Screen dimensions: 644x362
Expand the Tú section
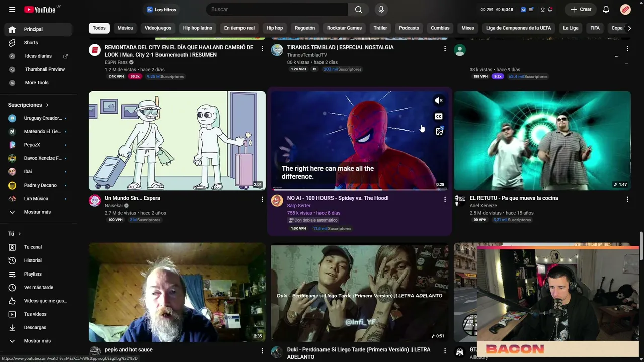15,234
